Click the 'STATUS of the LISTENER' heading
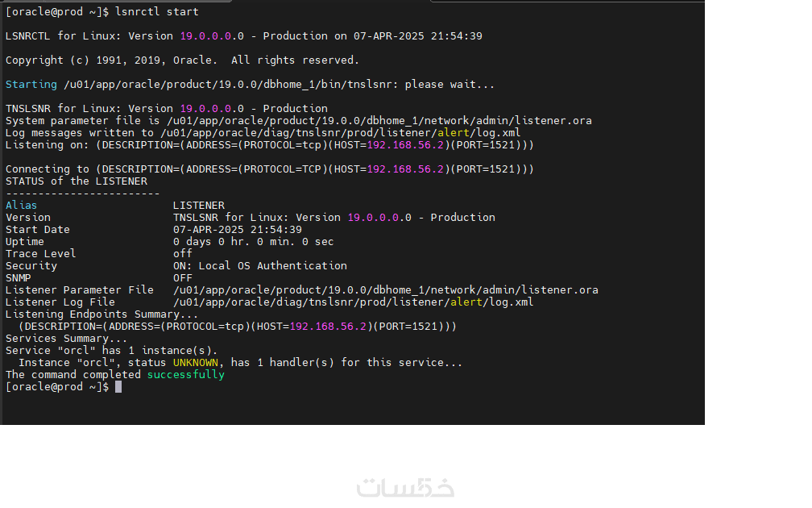Image resolution: width=812 pixels, height=508 pixels. point(76,181)
